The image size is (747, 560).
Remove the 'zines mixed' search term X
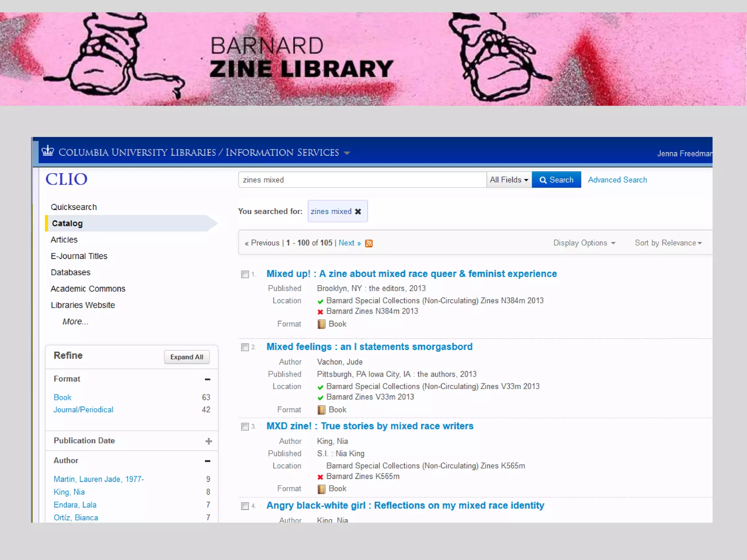click(x=358, y=211)
